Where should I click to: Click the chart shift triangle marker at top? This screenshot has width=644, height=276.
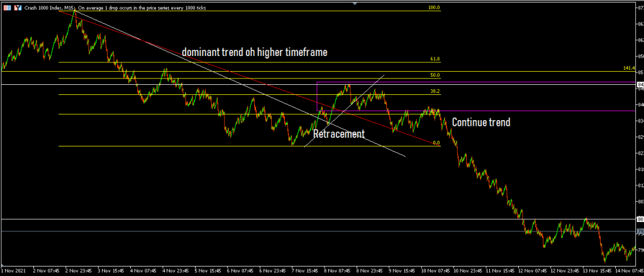tap(355, 3)
